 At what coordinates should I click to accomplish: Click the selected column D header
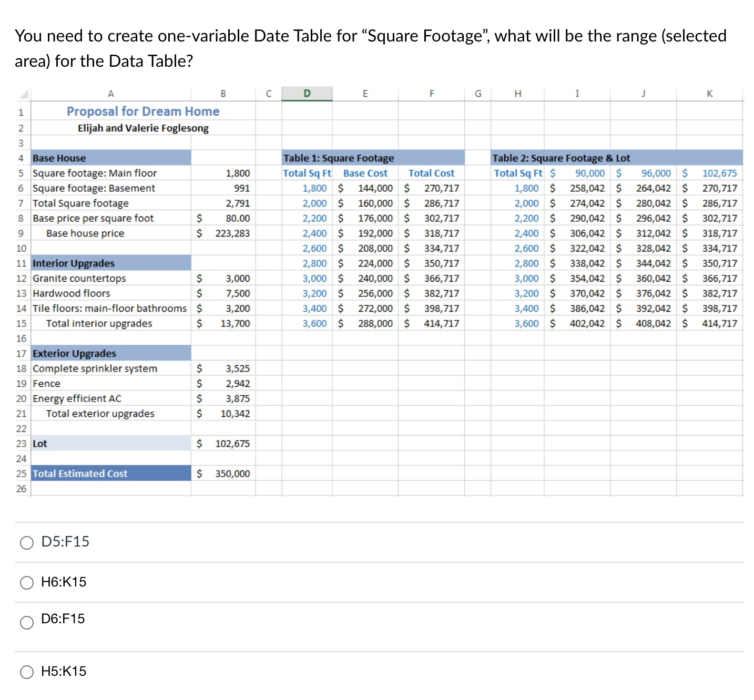coord(307,94)
